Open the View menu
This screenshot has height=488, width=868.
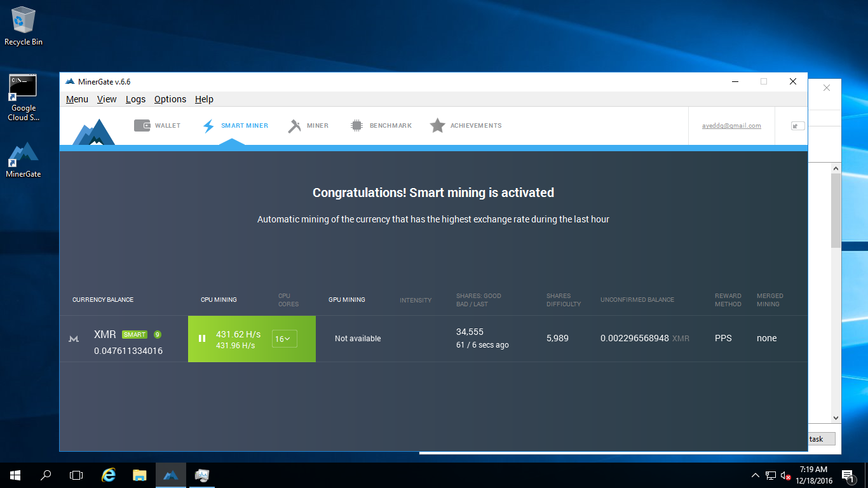click(x=107, y=99)
